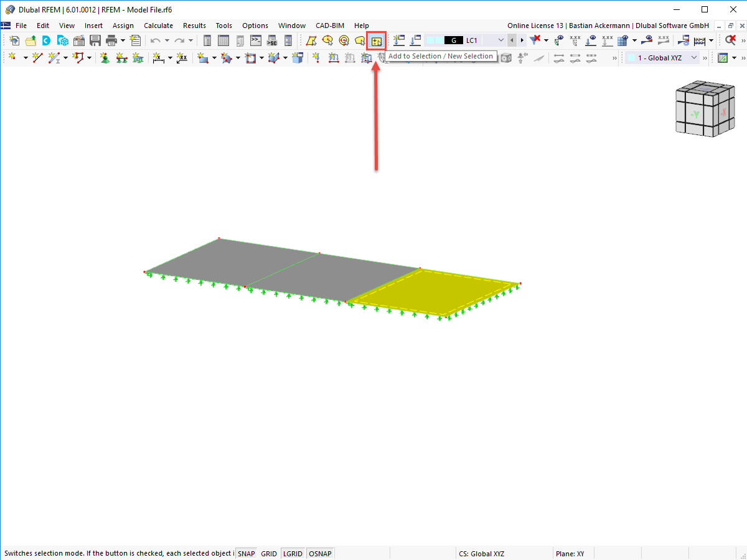Image resolution: width=747 pixels, height=560 pixels.
Task: Redo the last undone action
Action: tap(179, 40)
